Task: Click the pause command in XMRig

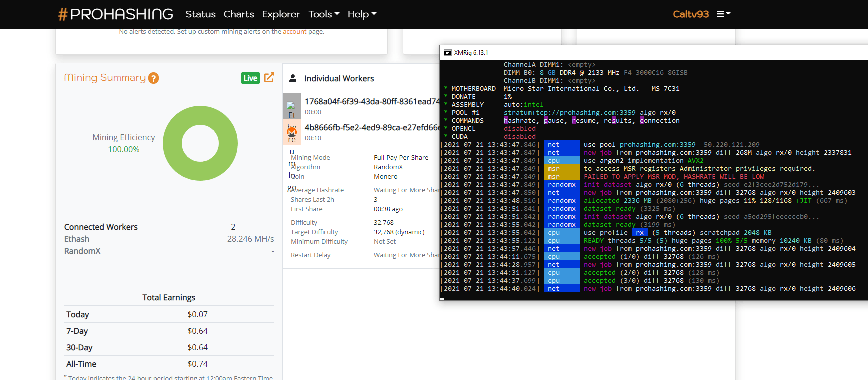Action: (554, 121)
